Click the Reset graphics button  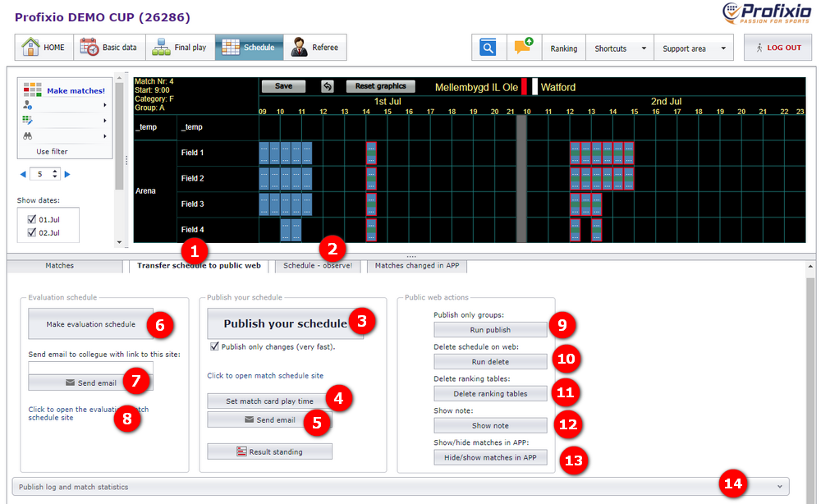tap(381, 86)
